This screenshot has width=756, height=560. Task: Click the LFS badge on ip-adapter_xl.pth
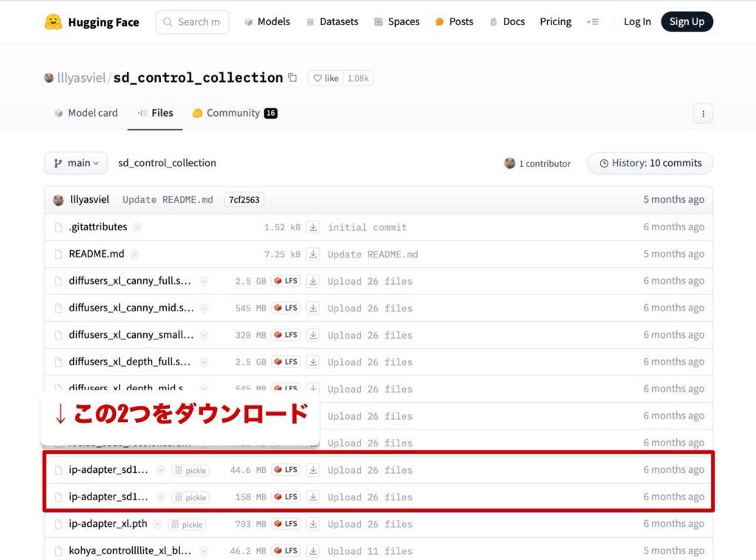(286, 524)
